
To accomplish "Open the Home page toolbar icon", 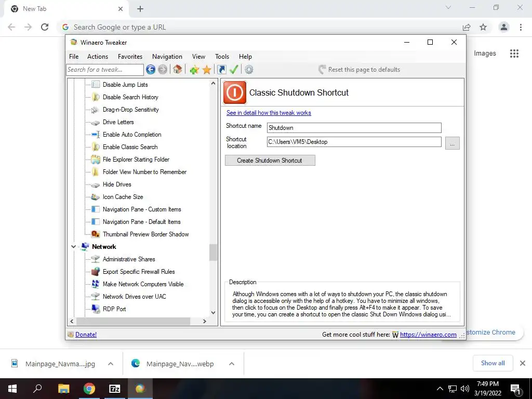I will pos(177,70).
